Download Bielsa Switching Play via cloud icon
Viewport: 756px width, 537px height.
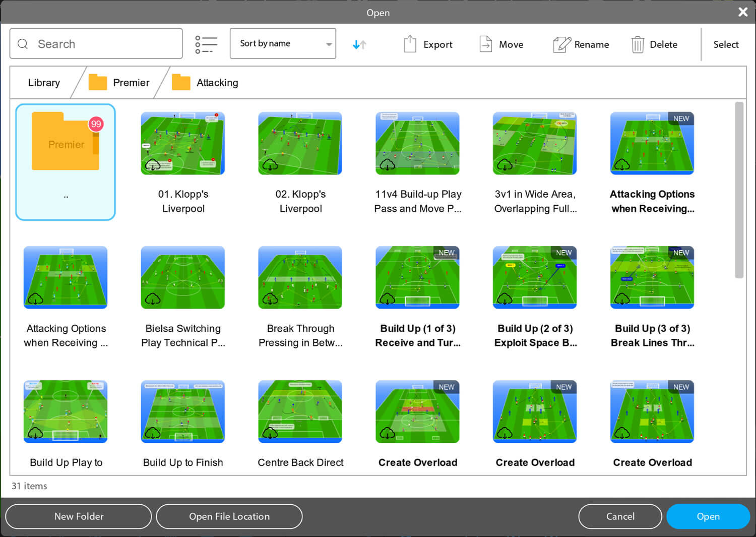[154, 298]
